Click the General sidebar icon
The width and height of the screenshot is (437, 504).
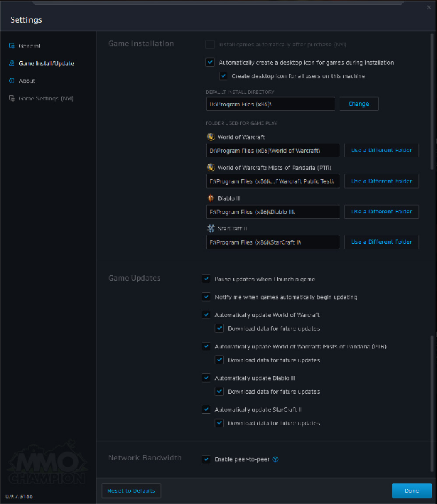pyautogui.click(x=12, y=45)
